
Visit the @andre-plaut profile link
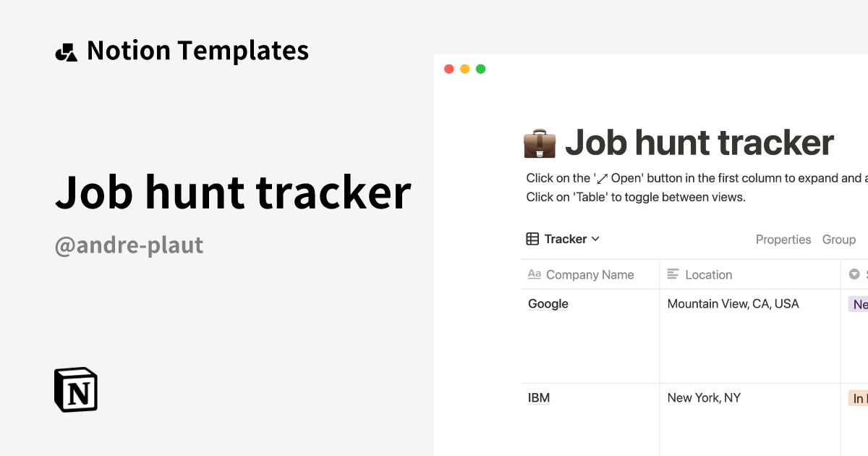tap(129, 245)
